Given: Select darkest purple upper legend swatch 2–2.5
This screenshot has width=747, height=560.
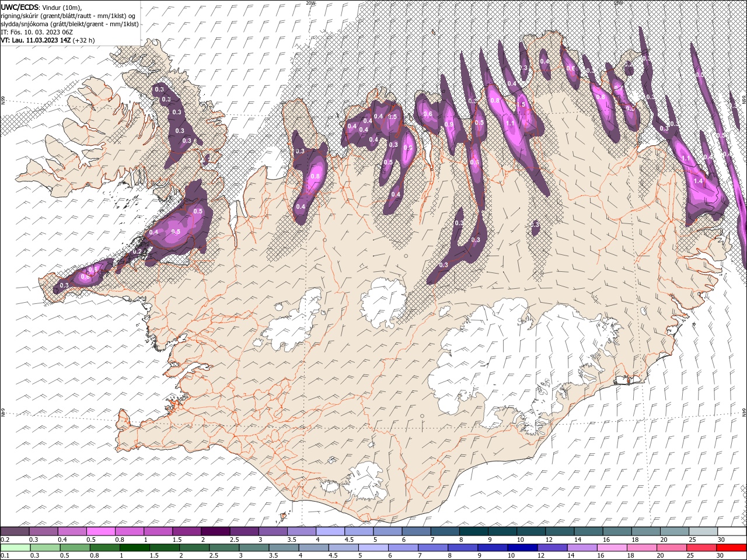Looking at the screenshot, I should tap(215, 531).
